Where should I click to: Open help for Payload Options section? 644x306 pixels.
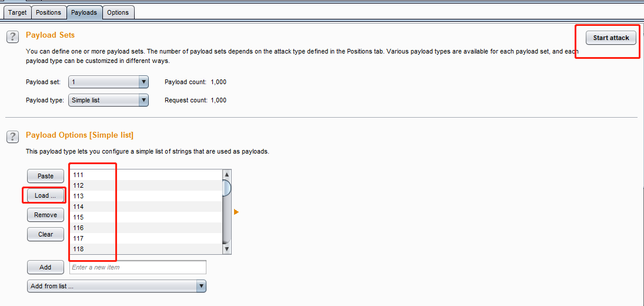tap(13, 137)
